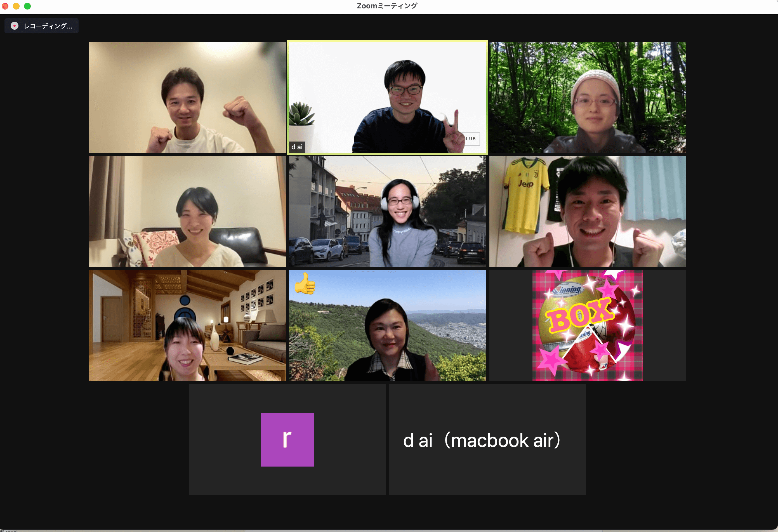
Task: Click the red recording indicator icon
Action: coord(14,26)
